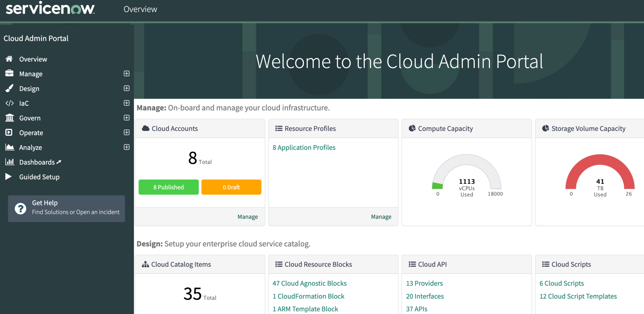The image size is (644, 314).
Task: Click the hierarchy icon beside Cloud Catalog Items
Action: (x=145, y=264)
